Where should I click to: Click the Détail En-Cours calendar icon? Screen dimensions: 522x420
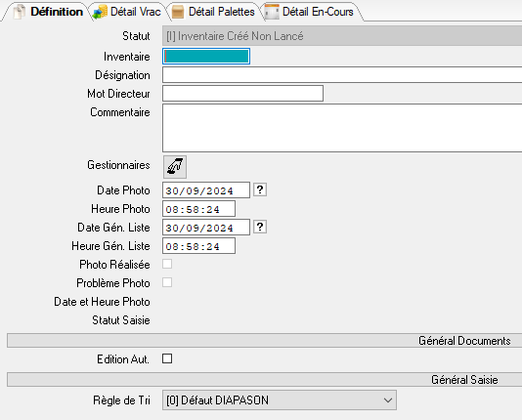(272, 12)
